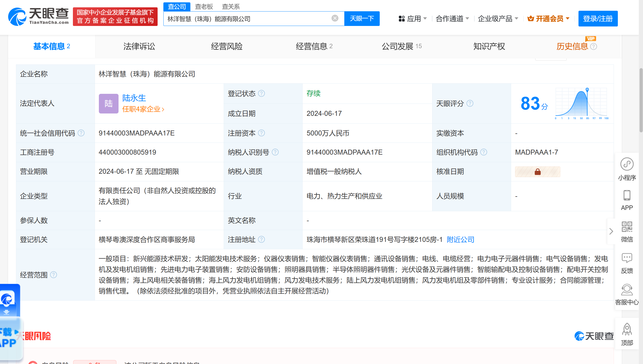Click the 天眼一下 search button
Image resolution: width=643 pixels, height=364 pixels.
(x=362, y=19)
